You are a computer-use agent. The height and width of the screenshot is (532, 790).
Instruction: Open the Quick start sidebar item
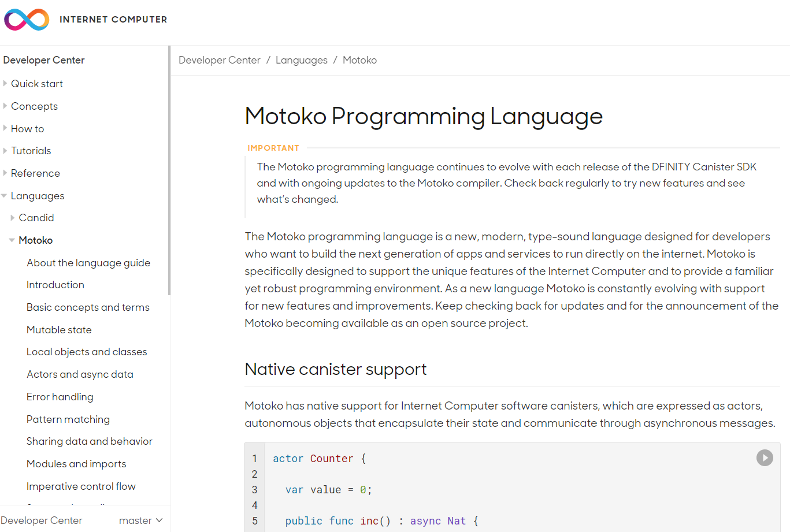[x=37, y=84]
